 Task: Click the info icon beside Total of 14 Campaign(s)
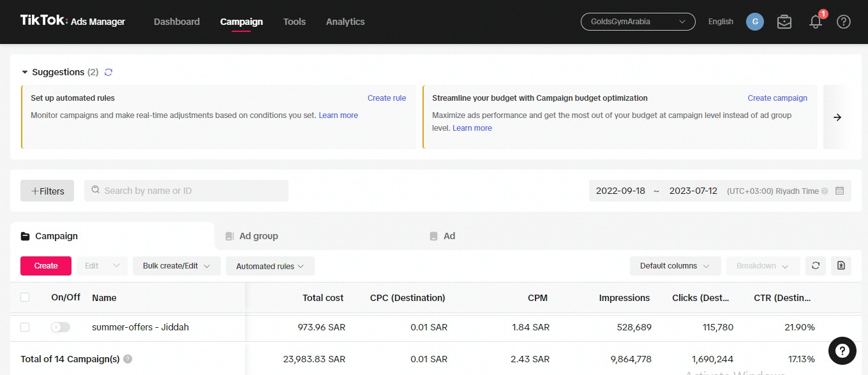(x=128, y=359)
